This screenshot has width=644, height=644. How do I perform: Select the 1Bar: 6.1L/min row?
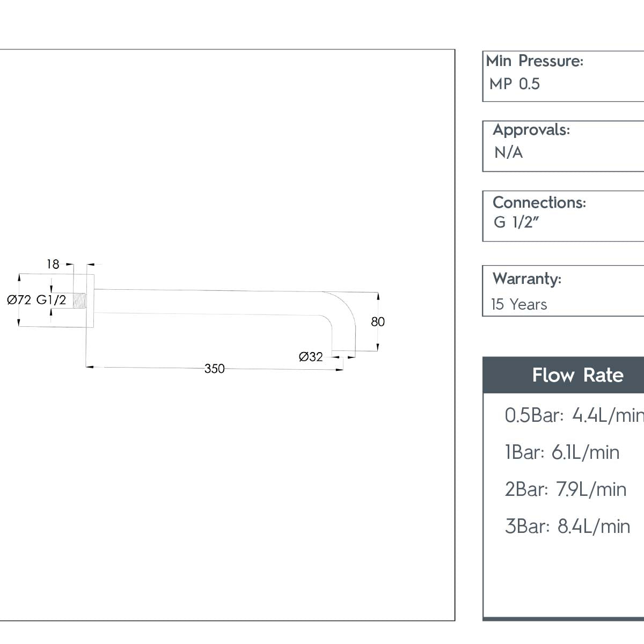pyautogui.click(x=562, y=452)
